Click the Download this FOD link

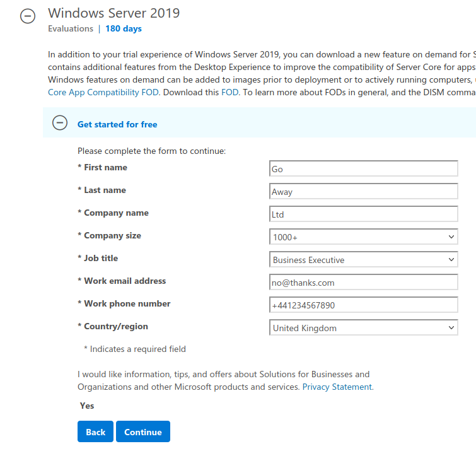pyautogui.click(x=229, y=92)
